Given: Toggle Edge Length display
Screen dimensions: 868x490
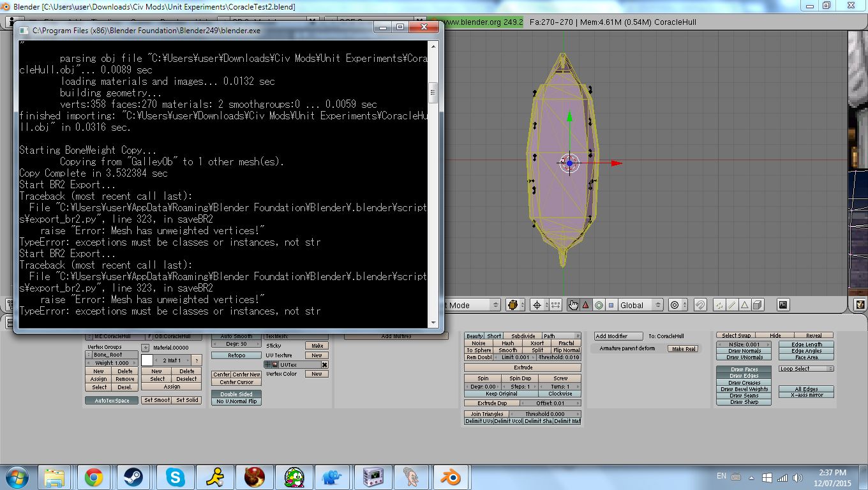Looking at the screenshot, I should pos(807,345).
